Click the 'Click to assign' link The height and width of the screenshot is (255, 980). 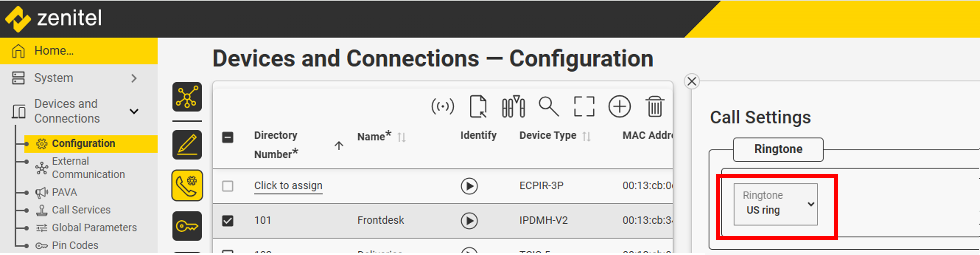[x=288, y=186]
